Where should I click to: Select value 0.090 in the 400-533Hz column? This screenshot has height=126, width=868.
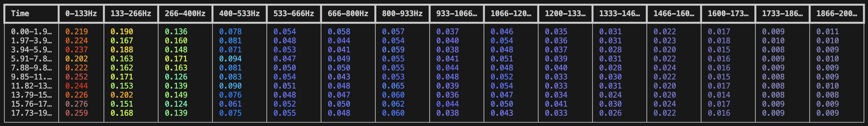[230, 86]
